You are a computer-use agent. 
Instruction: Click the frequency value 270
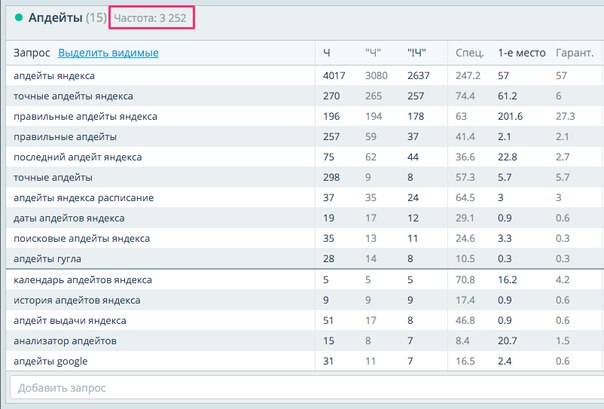[331, 96]
